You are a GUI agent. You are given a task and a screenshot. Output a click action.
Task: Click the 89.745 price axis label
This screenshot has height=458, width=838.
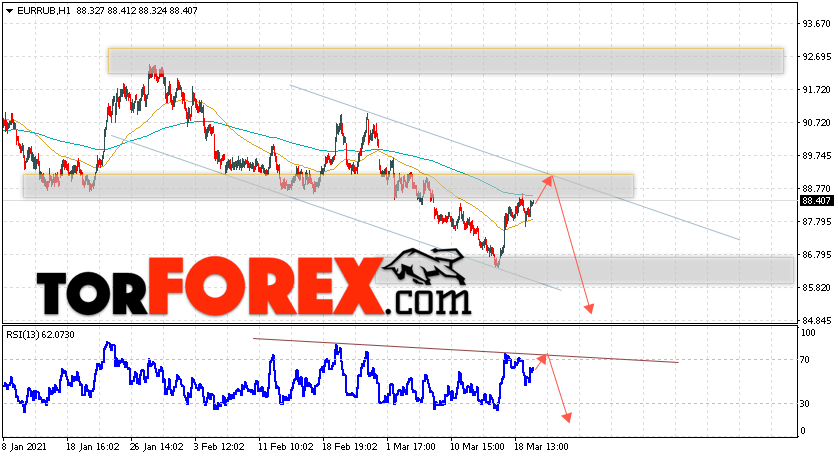(817, 156)
